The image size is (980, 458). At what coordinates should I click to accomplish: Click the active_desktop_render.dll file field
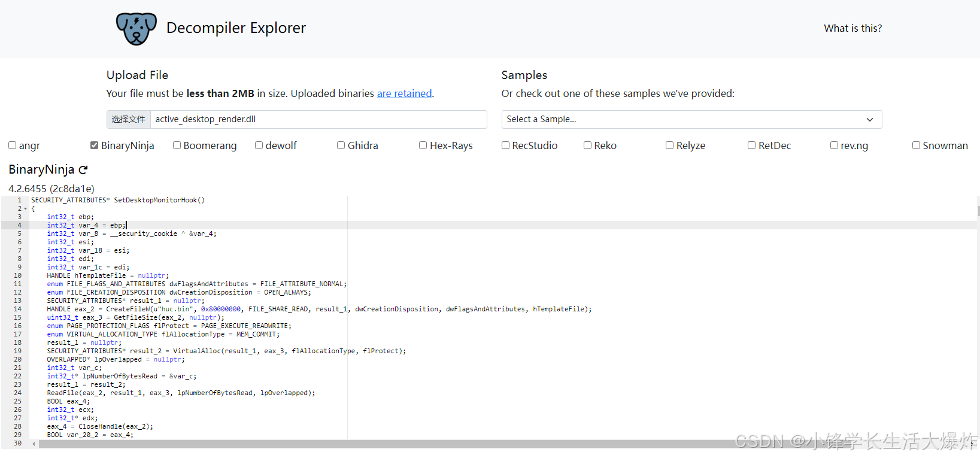[296, 119]
